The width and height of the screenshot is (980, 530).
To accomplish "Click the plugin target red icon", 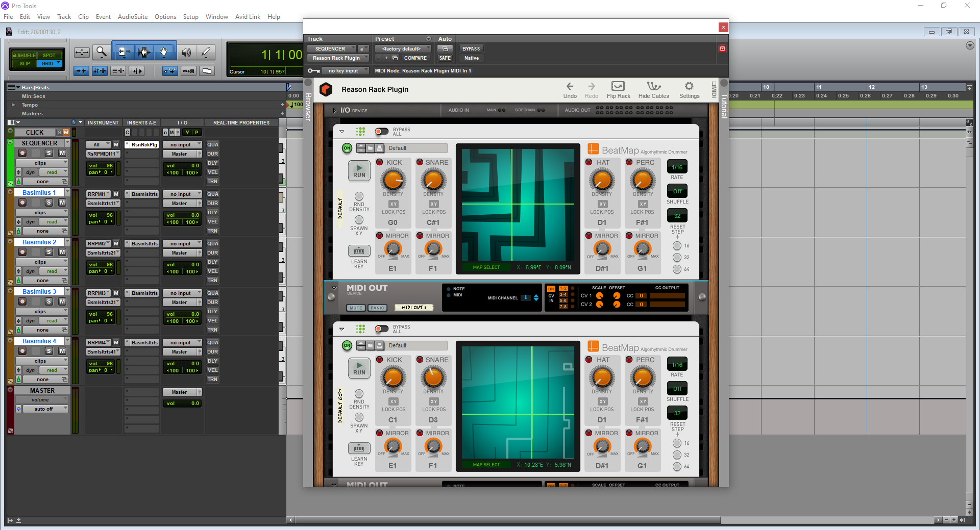I will [x=722, y=49].
